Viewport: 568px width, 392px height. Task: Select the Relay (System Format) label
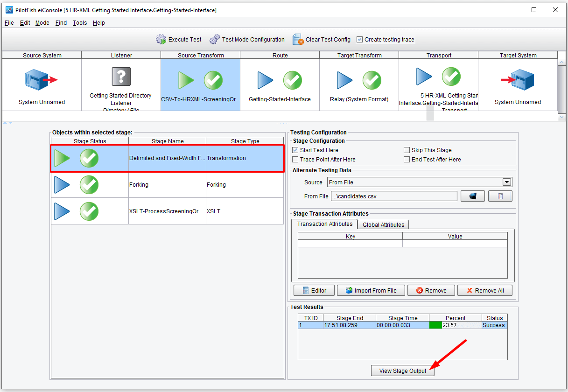tap(359, 99)
